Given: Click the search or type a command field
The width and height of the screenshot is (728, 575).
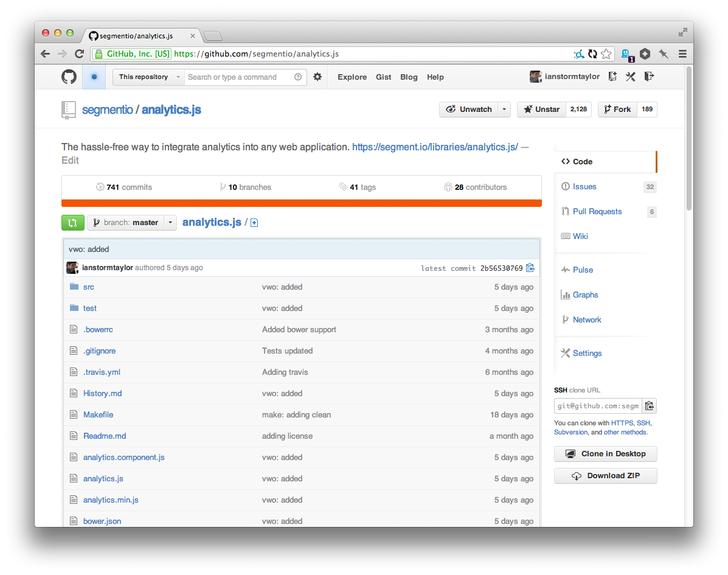Looking at the screenshot, I should click(x=240, y=77).
